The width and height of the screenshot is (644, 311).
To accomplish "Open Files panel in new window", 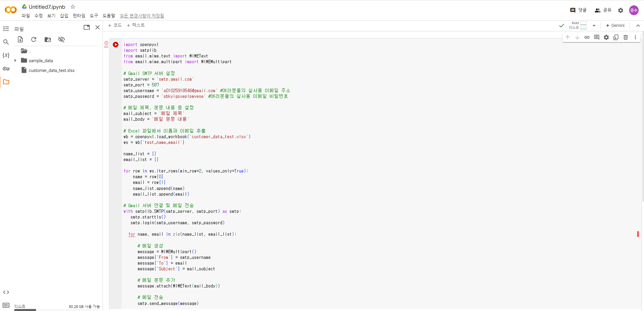I will 87,28.
